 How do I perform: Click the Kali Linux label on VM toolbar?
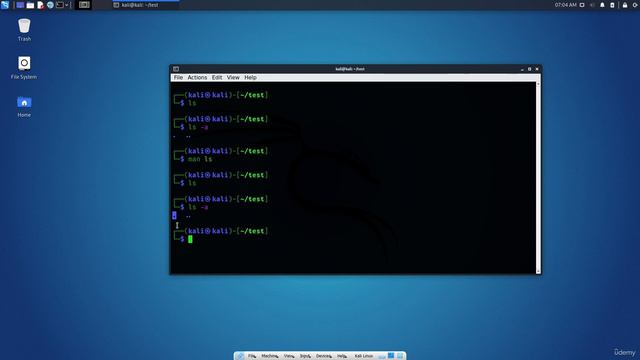(x=364, y=356)
